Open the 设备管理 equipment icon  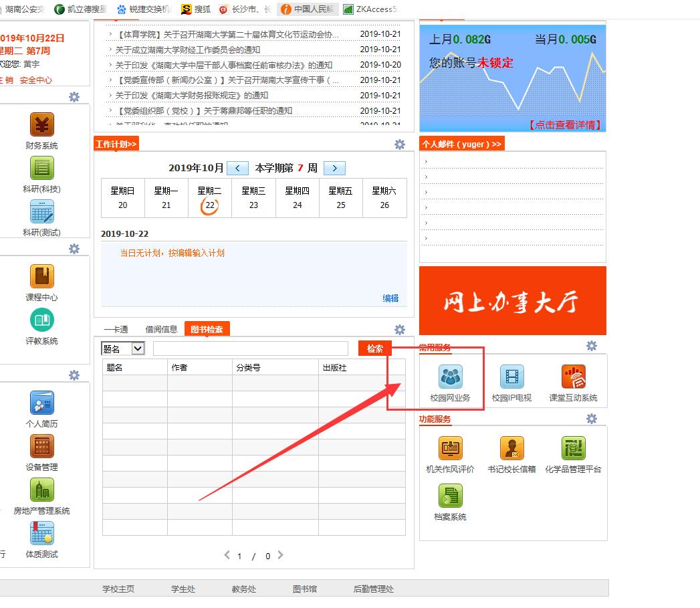pyautogui.click(x=41, y=447)
